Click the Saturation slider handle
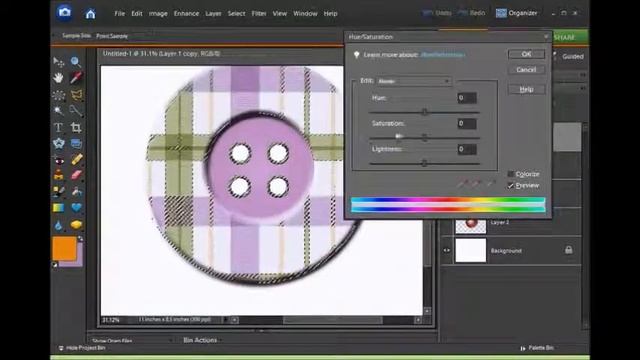Viewport: 640px width, 360px height. coord(424,138)
